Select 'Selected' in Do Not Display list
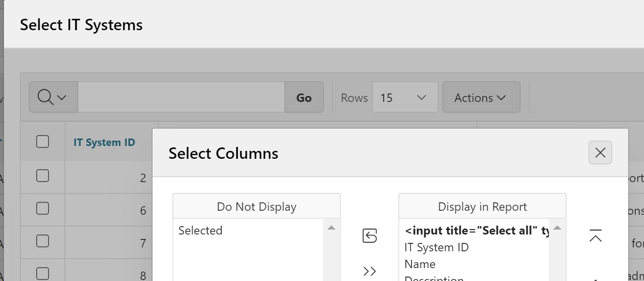The width and height of the screenshot is (644, 281). [x=201, y=231]
